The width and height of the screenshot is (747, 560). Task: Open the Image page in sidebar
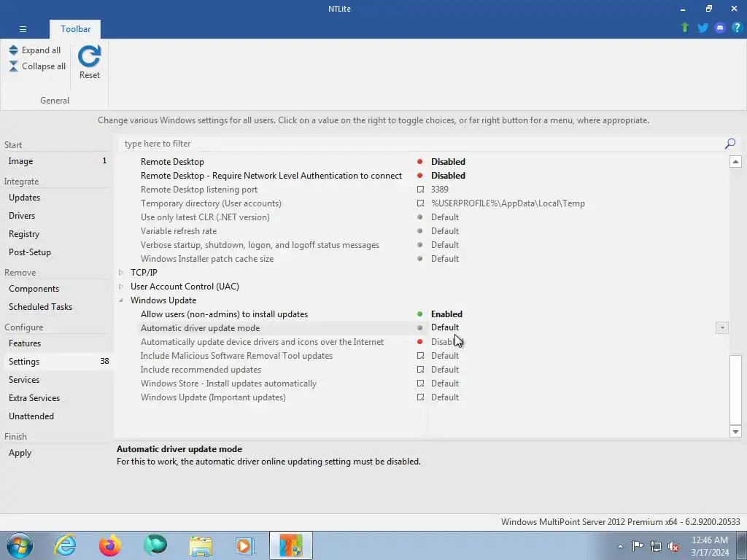[x=57, y=161]
